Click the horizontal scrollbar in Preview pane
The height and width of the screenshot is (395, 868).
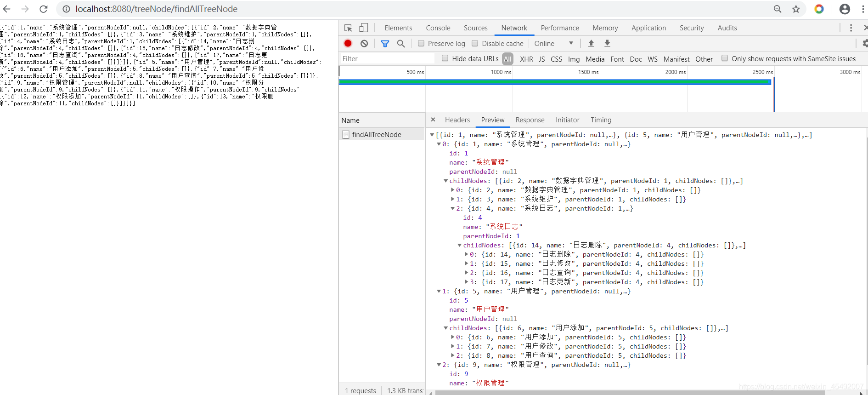pyautogui.click(x=630, y=393)
